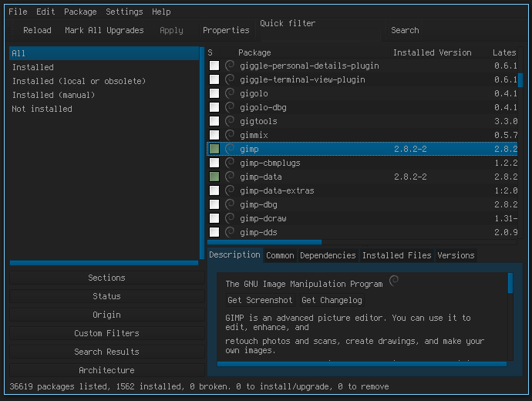The image size is (532, 401).
Task: Click the package list horizontal scrollbar
Action: [264, 242]
